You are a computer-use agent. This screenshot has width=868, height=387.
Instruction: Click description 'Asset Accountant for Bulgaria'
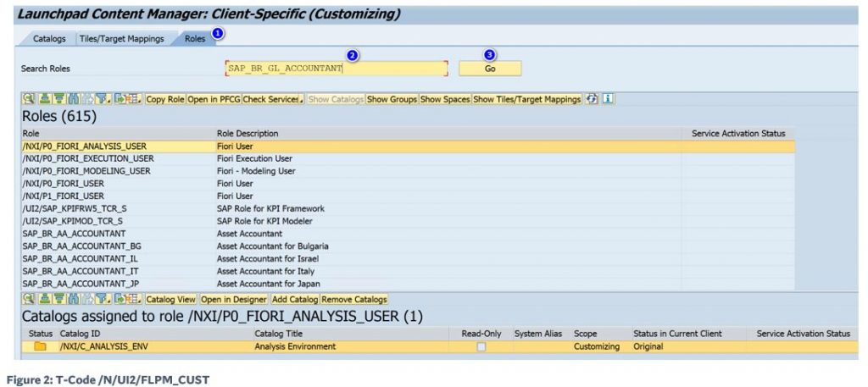click(x=272, y=246)
